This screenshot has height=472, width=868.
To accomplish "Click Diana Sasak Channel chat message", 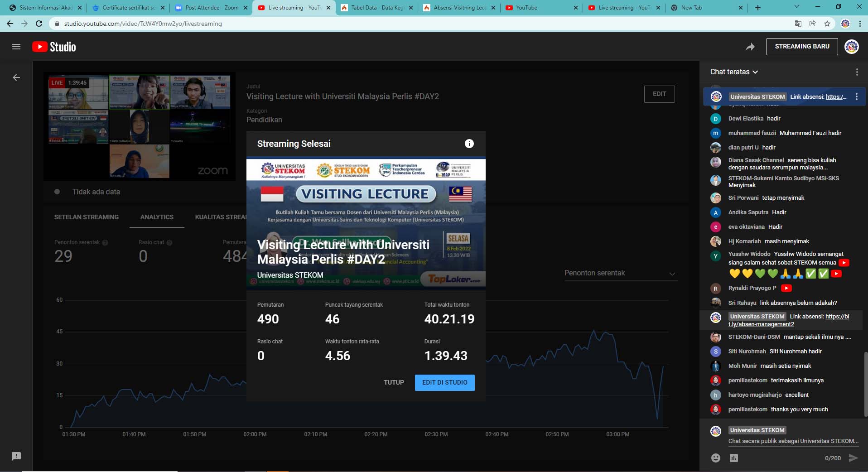I will (782, 164).
